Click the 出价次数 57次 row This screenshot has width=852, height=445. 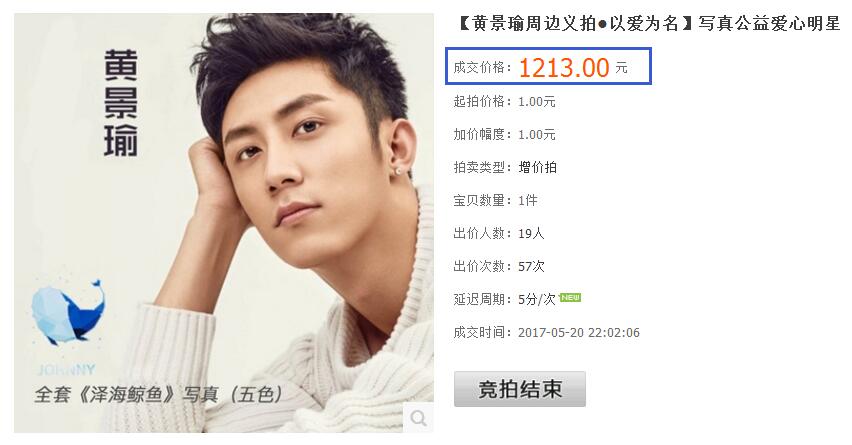pos(499,266)
